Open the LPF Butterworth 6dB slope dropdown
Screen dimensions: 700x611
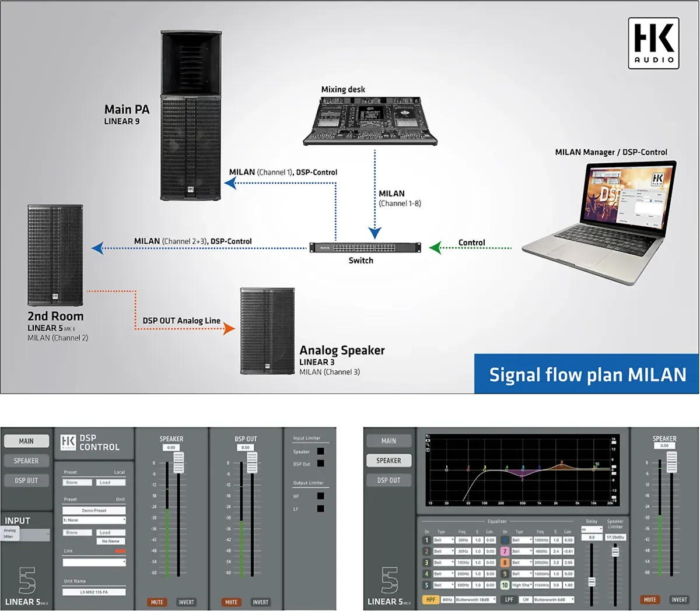(554, 599)
